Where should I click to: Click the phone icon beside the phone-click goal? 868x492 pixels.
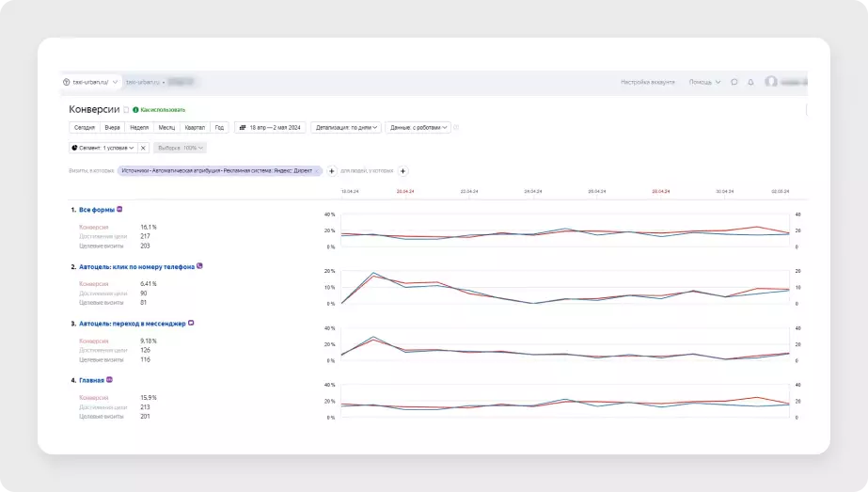pos(200,266)
